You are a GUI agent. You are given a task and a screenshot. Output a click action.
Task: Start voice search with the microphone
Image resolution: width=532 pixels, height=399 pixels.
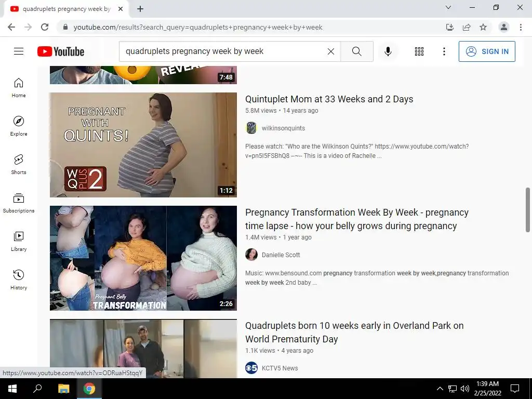tap(388, 51)
